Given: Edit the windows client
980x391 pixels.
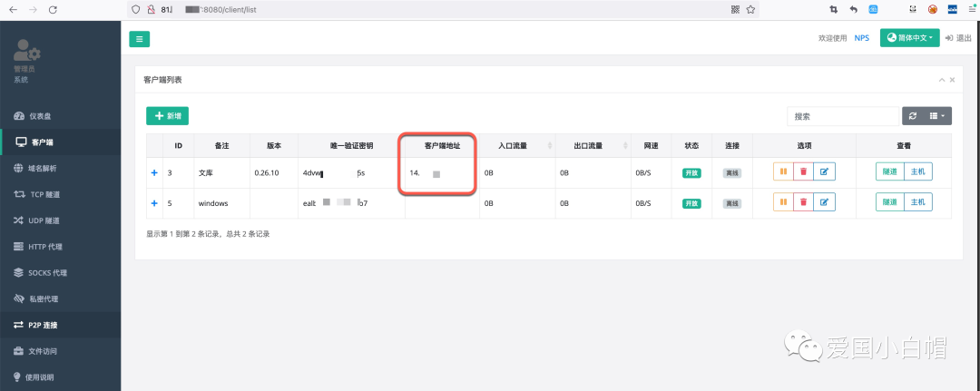Looking at the screenshot, I should tap(824, 201).
